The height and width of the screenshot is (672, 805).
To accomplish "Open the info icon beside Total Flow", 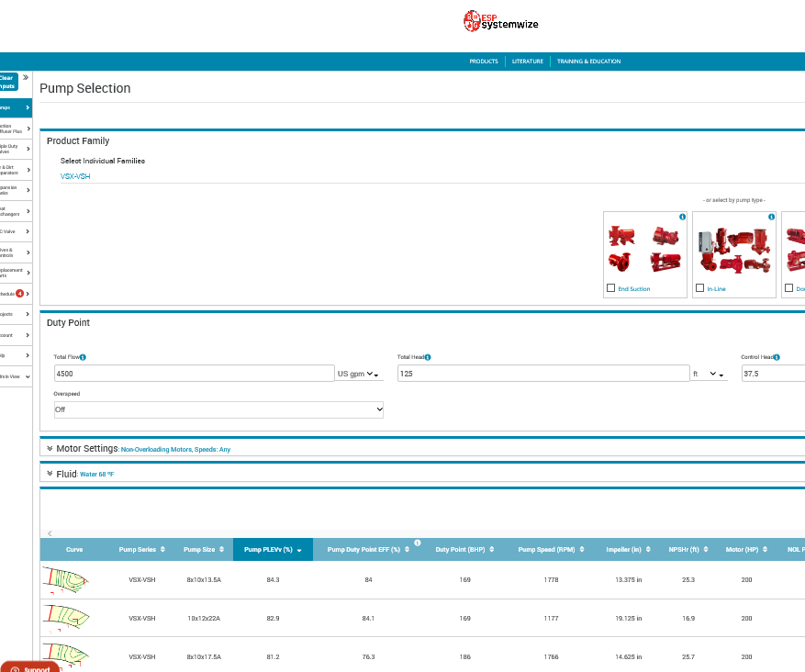I will coord(83,357).
